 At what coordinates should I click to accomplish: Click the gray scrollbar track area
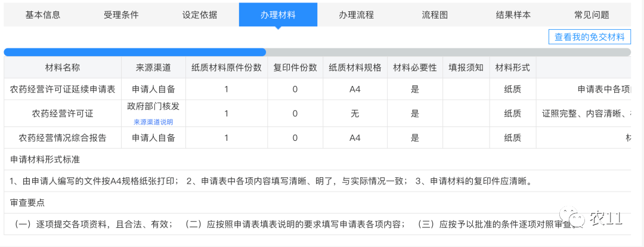(x=447, y=52)
